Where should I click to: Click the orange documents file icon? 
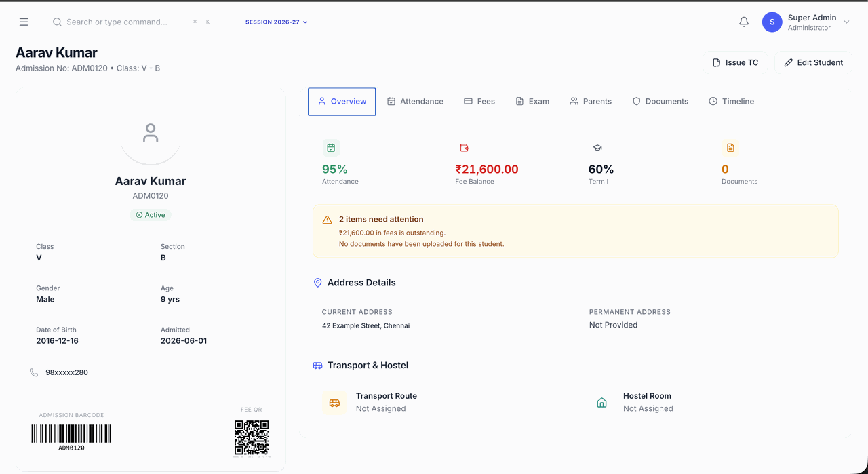[x=730, y=148]
